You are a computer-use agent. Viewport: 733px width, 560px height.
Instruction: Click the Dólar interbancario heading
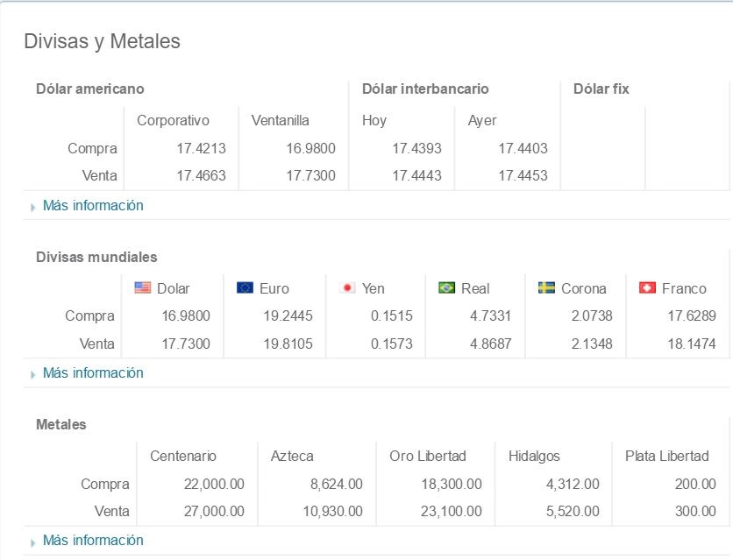coord(425,89)
